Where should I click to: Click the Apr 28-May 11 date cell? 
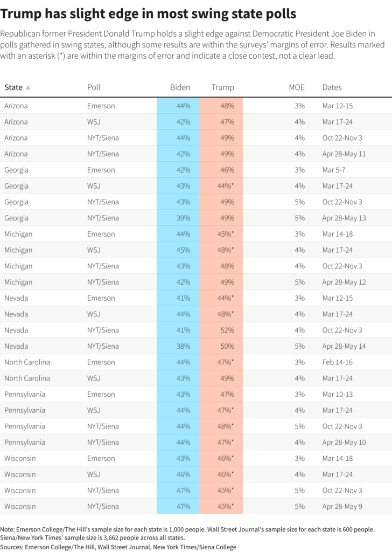point(344,154)
